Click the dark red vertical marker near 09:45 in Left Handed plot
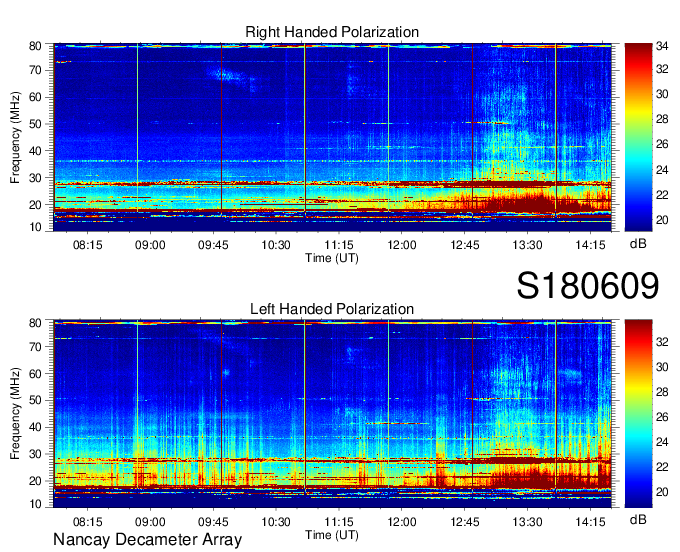Screen dimensions: 680x552 tap(221, 405)
